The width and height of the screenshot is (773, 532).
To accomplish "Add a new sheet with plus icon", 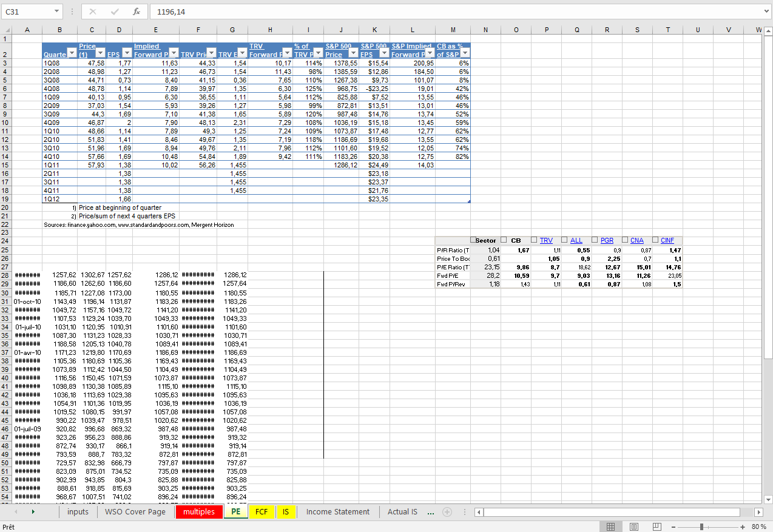I will point(447,512).
